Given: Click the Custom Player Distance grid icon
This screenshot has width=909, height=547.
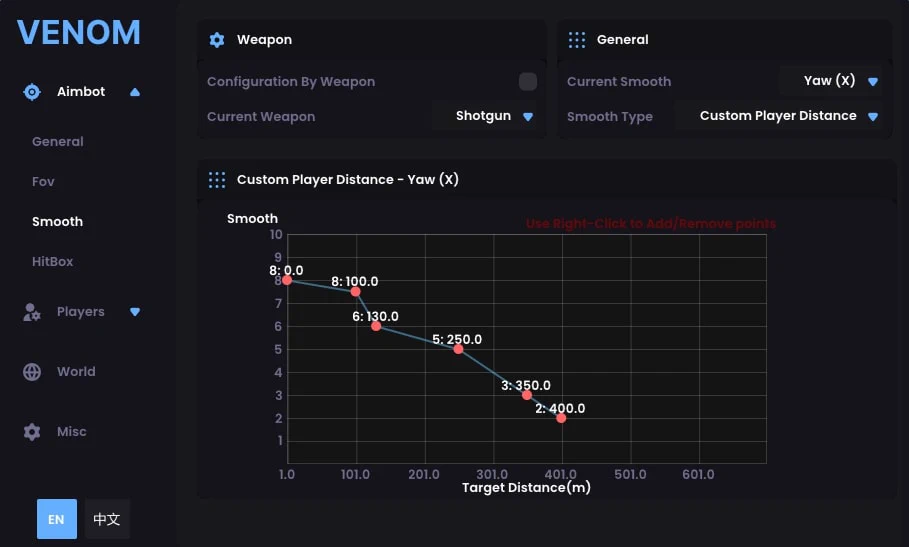Looking at the screenshot, I should (217, 180).
